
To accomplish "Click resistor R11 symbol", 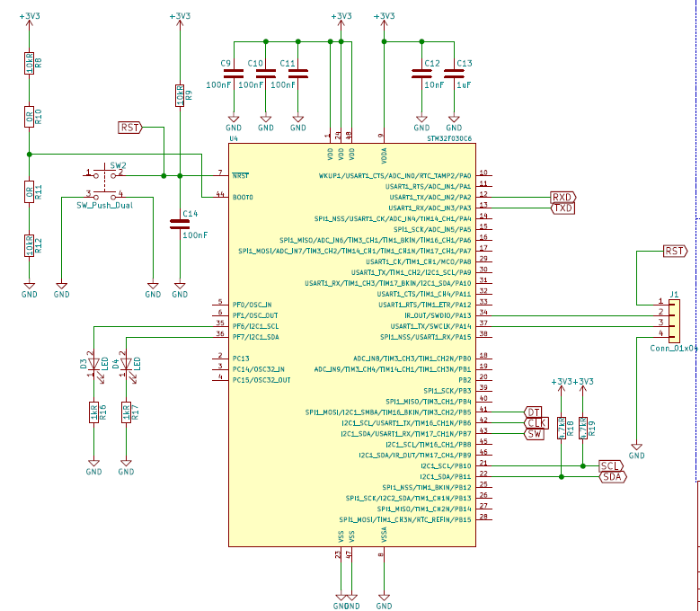I will [x=29, y=192].
